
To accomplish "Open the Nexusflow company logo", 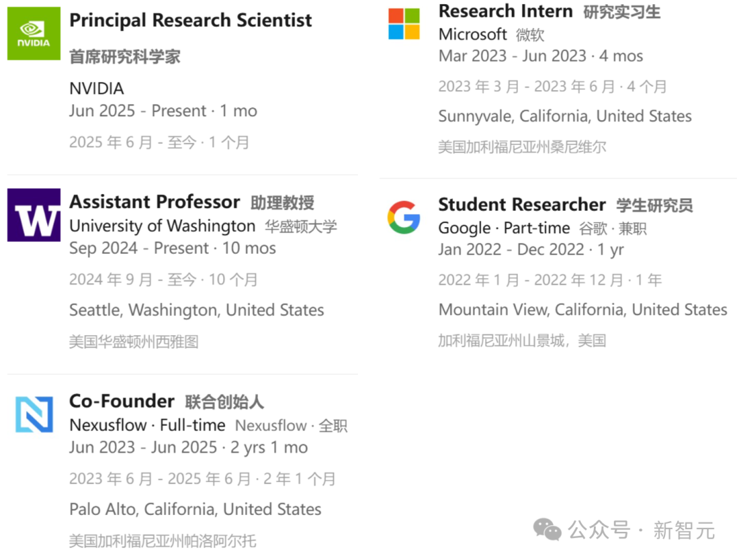I will (34, 415).
